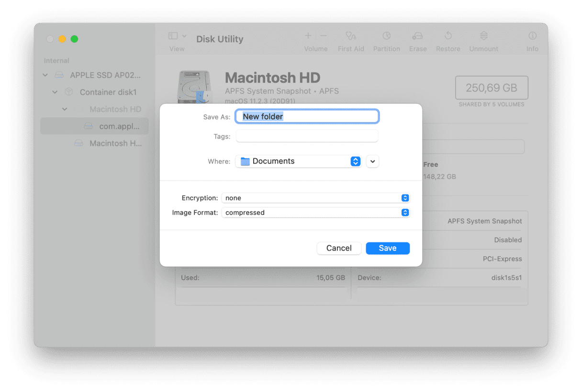
Task: Click the sidebar View icon in toolbar
Action: pos(173,36)
